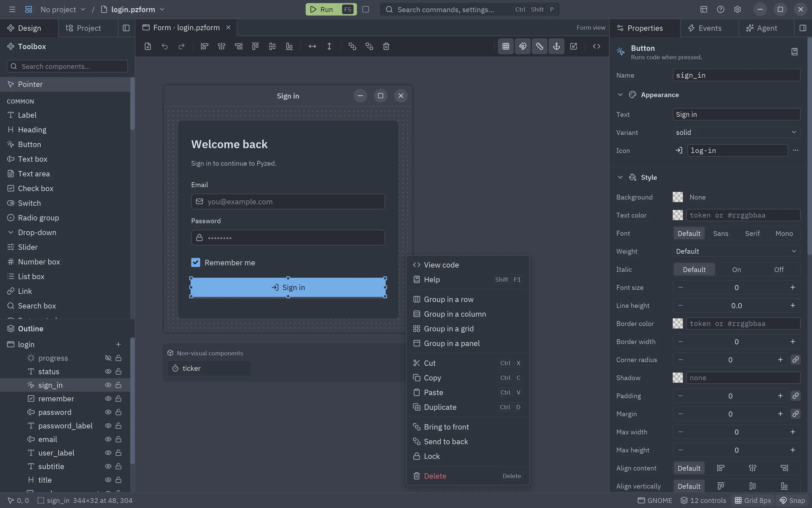Open the login.pzform file dropdown
This screenshot has width=812, height=508.
pyautogui.click(x=133, y=9)
